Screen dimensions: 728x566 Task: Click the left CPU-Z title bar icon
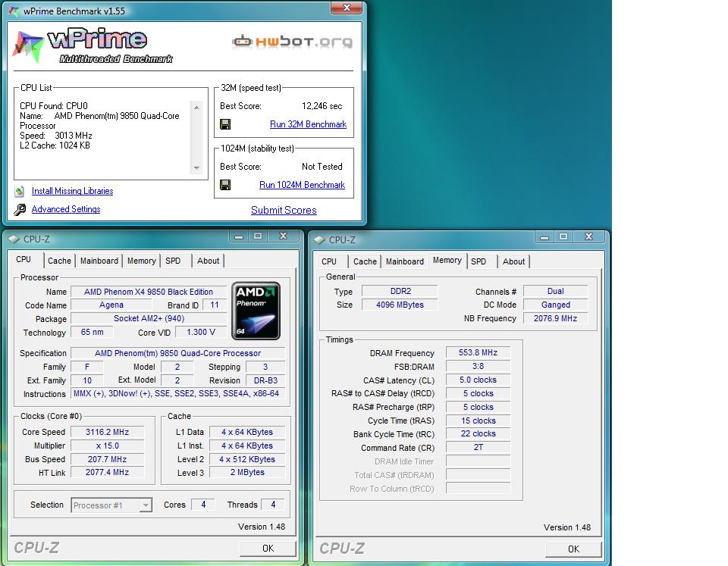[x=14, y=239]
